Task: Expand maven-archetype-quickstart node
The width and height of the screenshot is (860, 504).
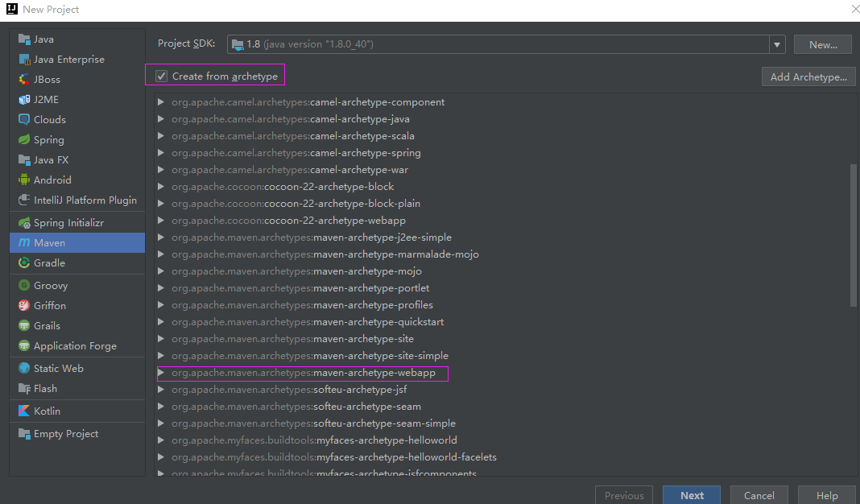Action: (x=161, y=322)
